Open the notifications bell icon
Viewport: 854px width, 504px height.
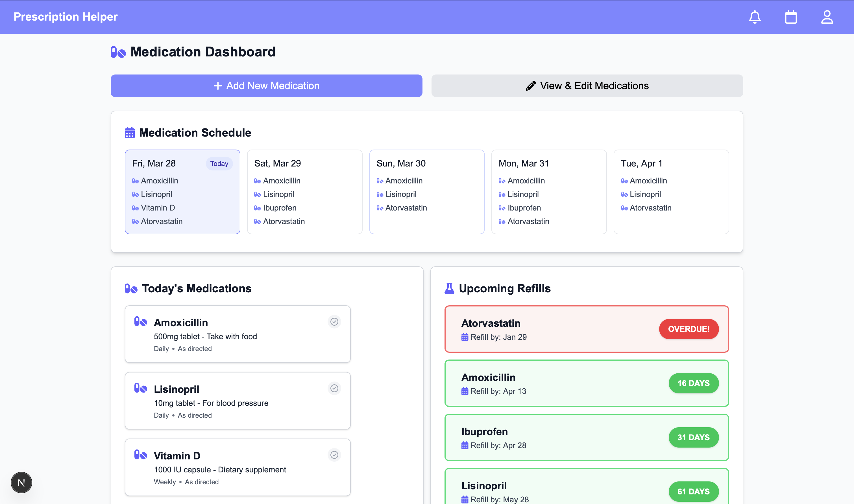754,17
